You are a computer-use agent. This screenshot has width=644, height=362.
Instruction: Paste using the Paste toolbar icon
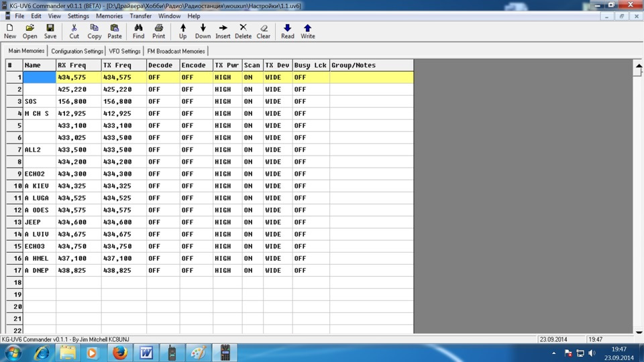[115, 32]
